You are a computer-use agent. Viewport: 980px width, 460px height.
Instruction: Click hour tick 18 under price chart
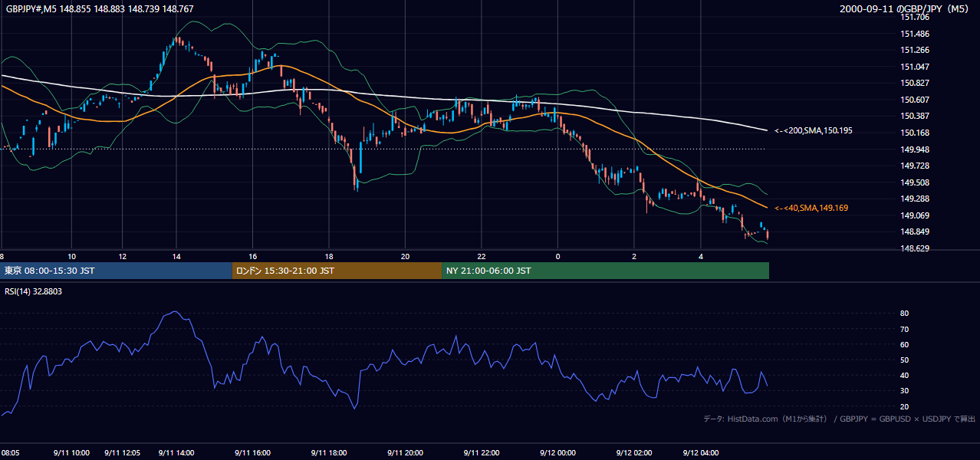[329, 256]
